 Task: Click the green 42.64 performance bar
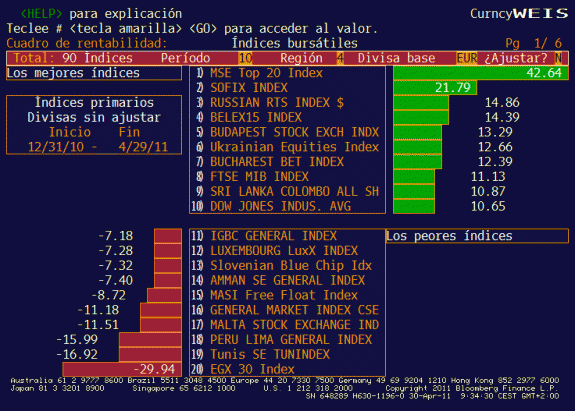pyautogui.click(x=481, y=73)
